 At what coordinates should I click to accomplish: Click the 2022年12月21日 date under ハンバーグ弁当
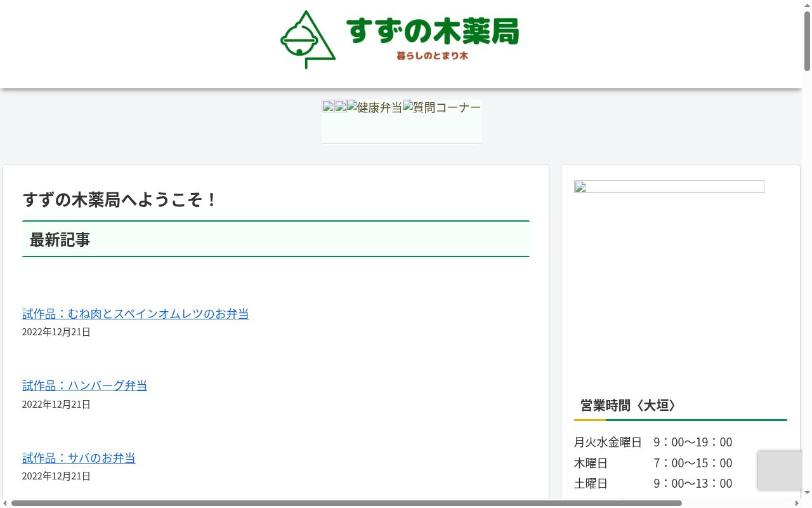56,404
